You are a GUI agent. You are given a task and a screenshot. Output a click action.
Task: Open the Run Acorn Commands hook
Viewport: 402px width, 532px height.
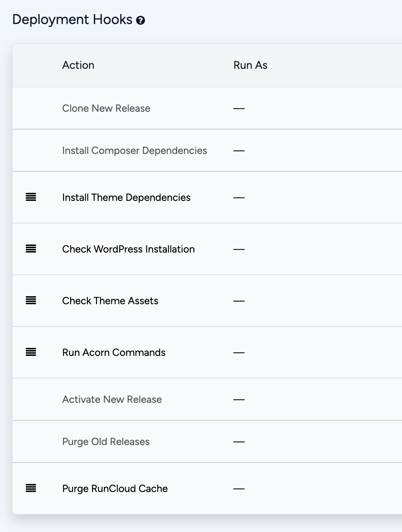pyautogui.click(x=114, y=352)
